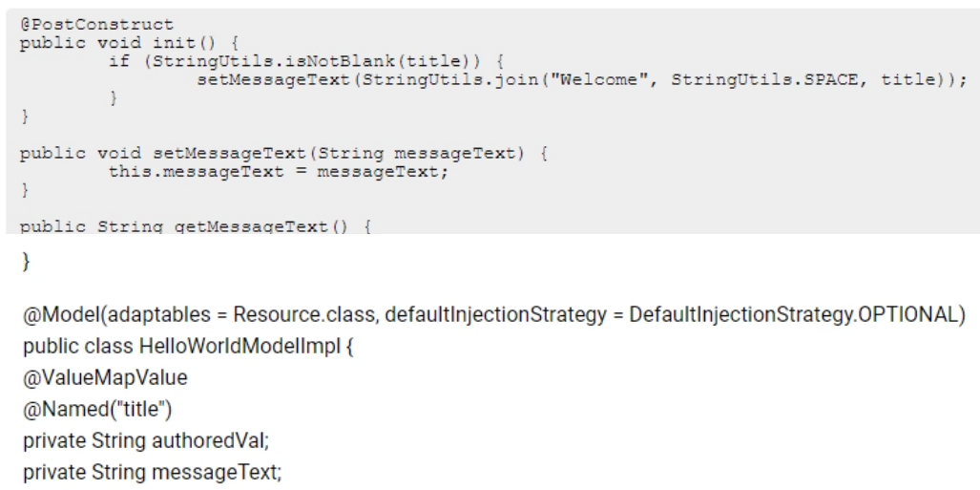Click the partially visible getMessageText() line
This screenshot has width=980, height=490.
[x=196, y=226]
